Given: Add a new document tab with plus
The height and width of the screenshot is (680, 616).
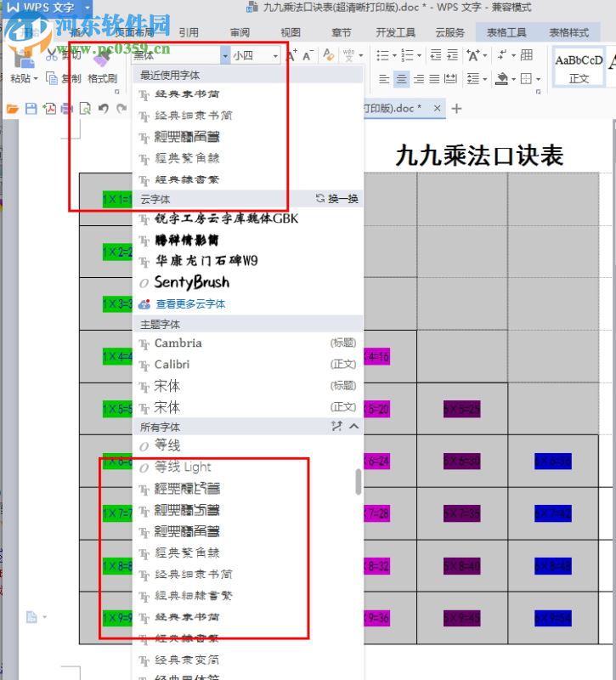Looking at the screenshot, I should tap(456, 109).
